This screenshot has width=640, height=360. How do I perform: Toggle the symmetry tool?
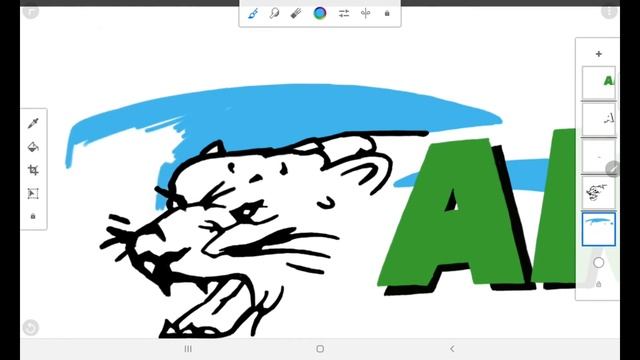(366, 13)
